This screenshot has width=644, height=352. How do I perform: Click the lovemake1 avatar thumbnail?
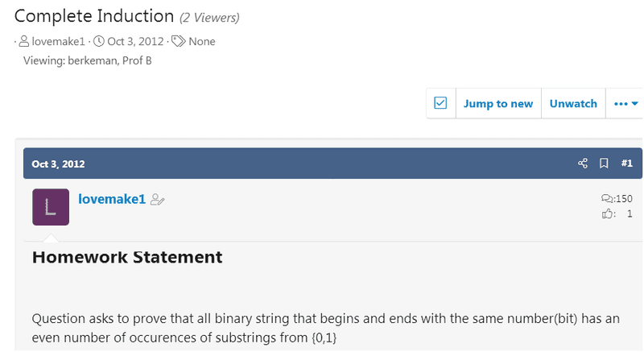click(x=51, y=207)
